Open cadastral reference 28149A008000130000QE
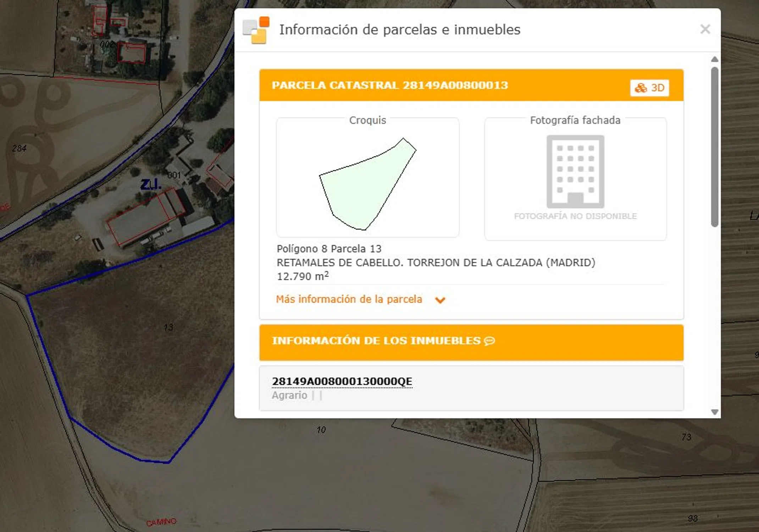The image size is (759, 532). coord(342,381)
